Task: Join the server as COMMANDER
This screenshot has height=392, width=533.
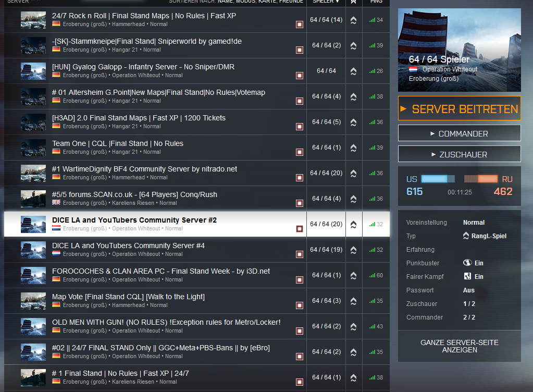Action: pos(459,133)
